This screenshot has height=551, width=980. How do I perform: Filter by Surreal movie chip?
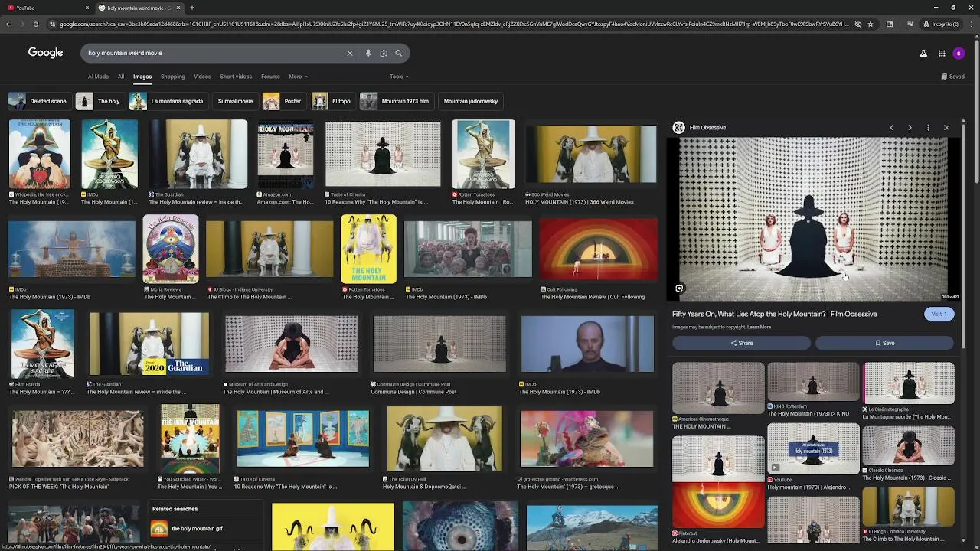(x=235, y=101)
